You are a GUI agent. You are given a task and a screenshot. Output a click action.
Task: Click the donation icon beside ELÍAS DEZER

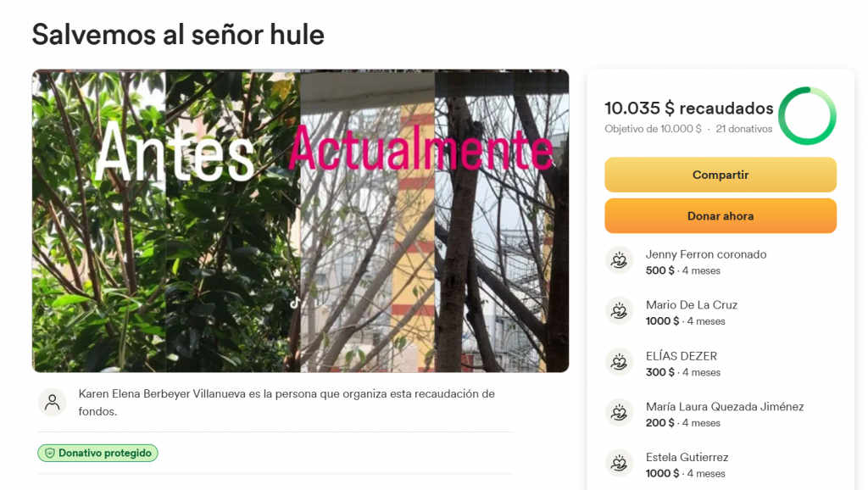tap(619, 362)
